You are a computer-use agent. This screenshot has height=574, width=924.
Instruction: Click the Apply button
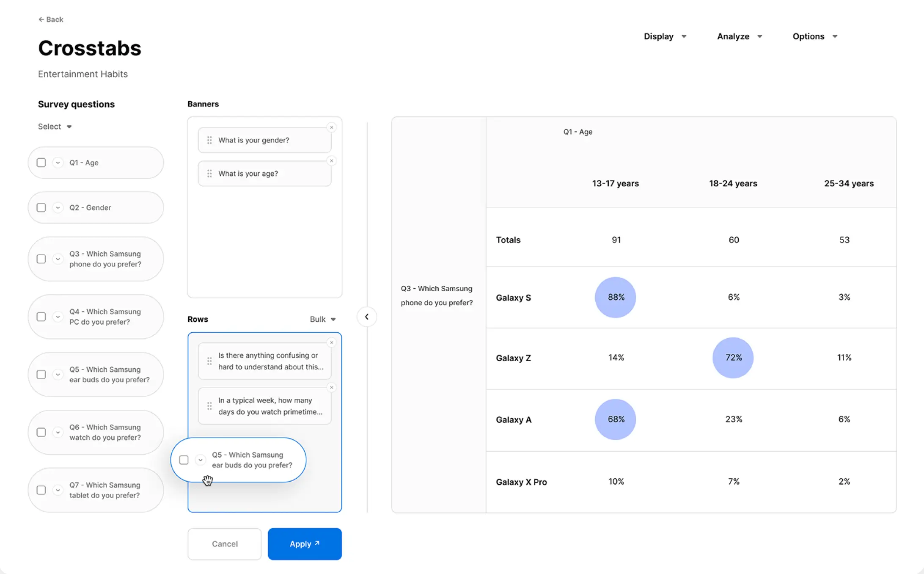[305, 544]
